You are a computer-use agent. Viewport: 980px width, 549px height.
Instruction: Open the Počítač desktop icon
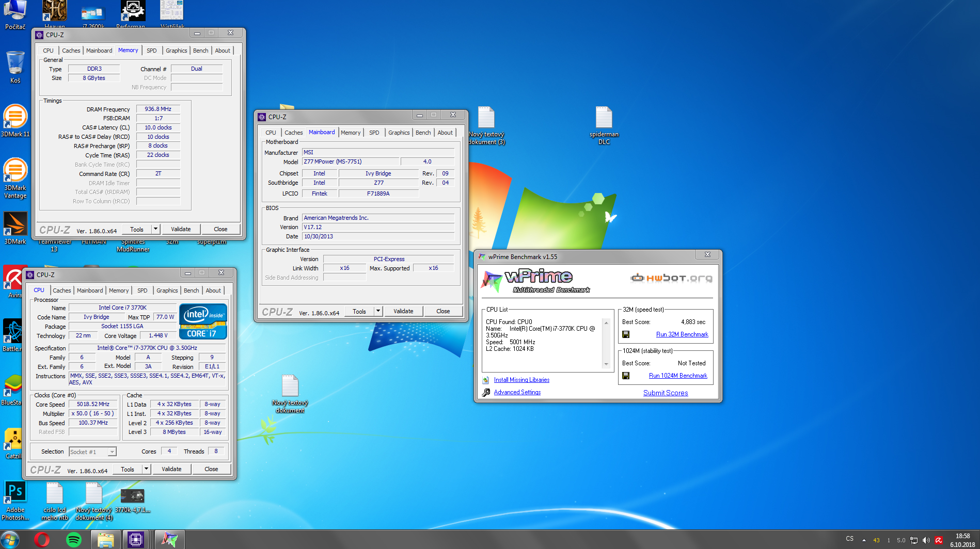coord(15,14)
